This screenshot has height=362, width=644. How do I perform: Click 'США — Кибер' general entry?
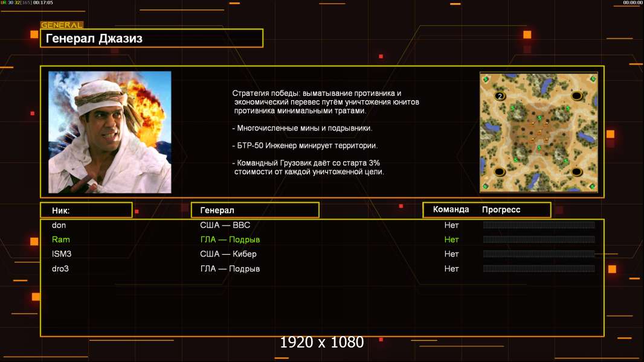point(228,254)
